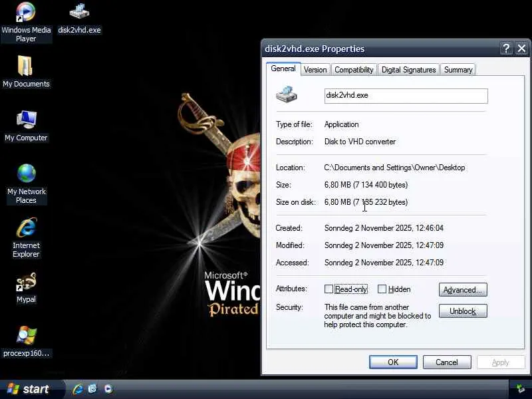Click the Accessed date value
The height and width of the screenshot is (399, 532).
point(384,263)
